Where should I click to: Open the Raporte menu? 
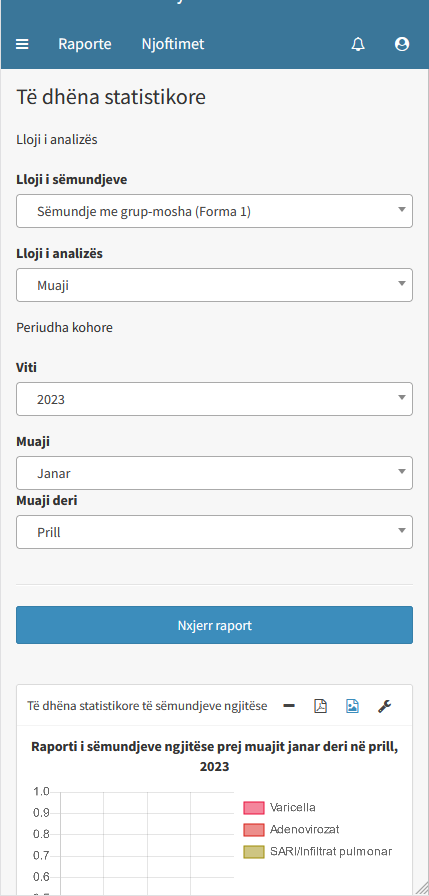[85, 44]
